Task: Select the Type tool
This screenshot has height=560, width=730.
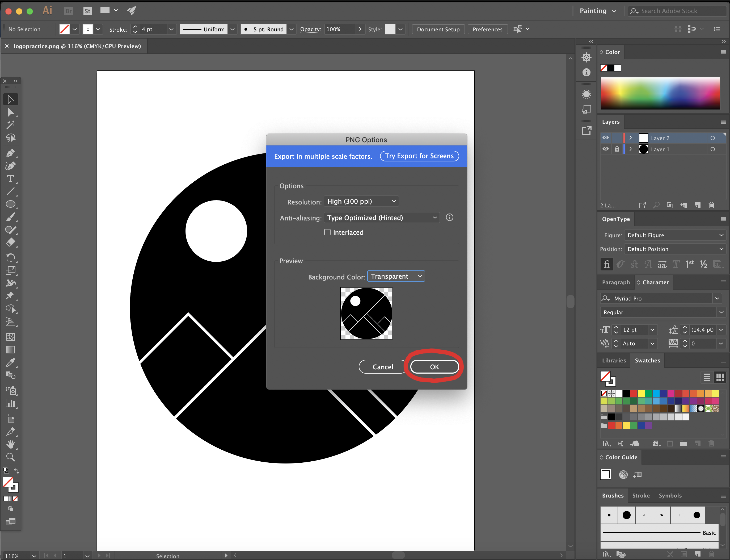Action: click(x=11, y=179)
